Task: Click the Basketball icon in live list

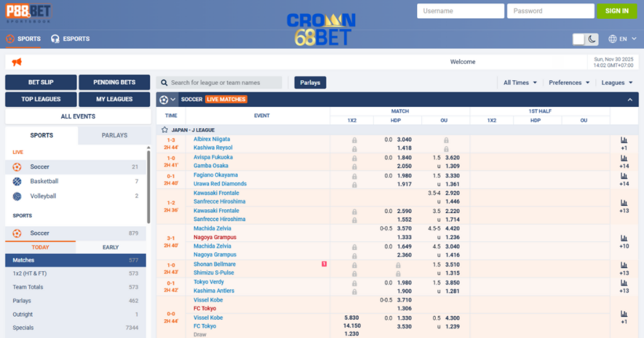Action: pos(17,182)
